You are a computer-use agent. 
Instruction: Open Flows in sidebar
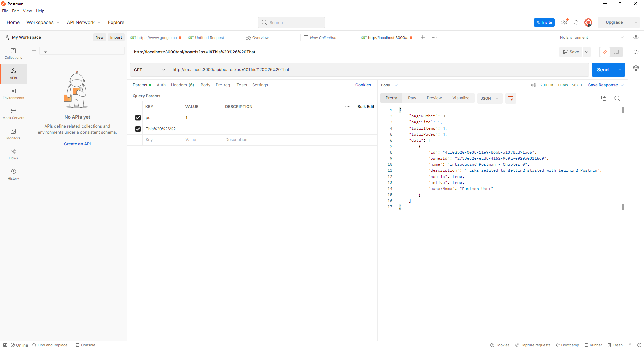13,154
